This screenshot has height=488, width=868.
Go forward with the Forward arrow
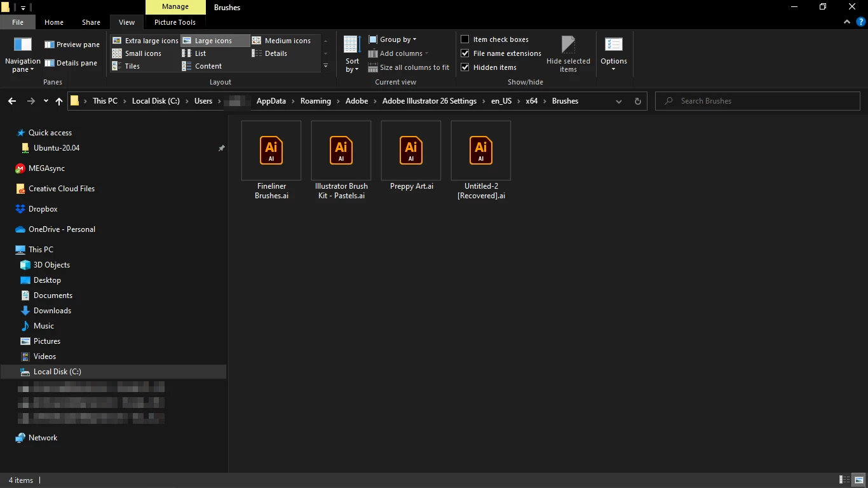pos(31,101)
